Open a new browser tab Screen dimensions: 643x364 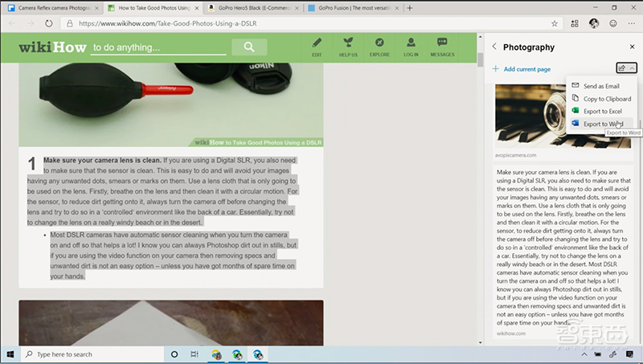click(411, 7)
